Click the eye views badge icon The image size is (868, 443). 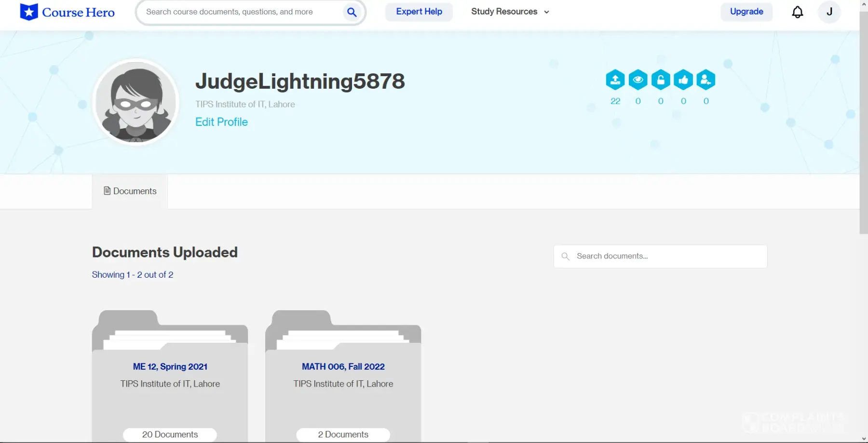(638, 80)
